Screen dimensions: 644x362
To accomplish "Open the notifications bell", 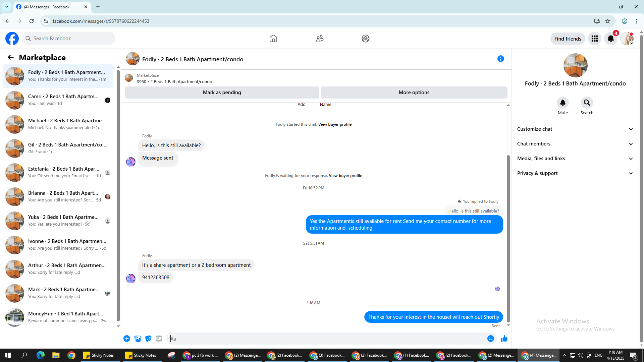I will tap(611, 39).
